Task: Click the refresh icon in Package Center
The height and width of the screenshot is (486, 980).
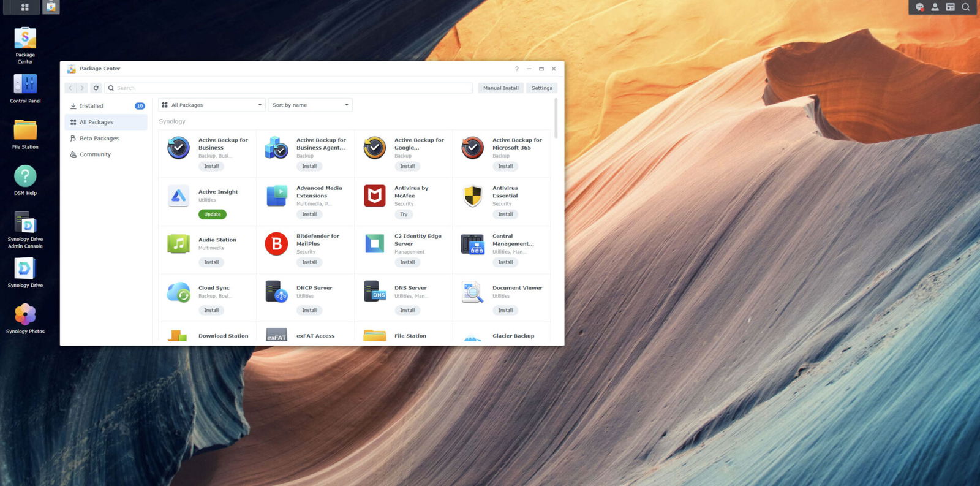Action: click(x=96, y=88)
